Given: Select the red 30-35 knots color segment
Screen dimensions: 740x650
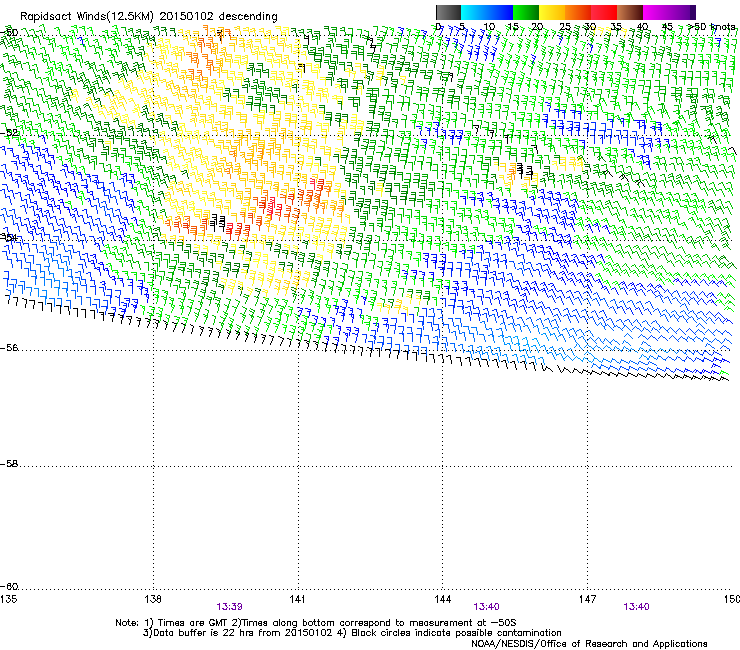Looking at the screenshot, I should click(x=604, y=12).
